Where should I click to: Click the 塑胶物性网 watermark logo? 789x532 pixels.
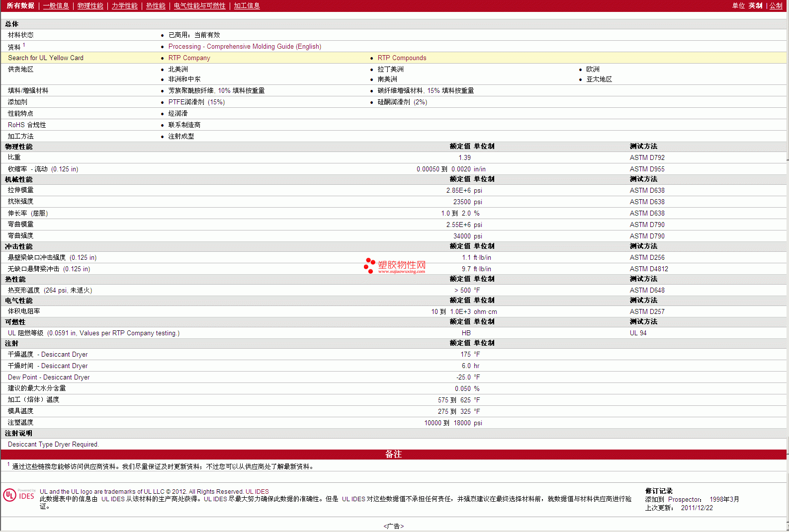[395, 266]
